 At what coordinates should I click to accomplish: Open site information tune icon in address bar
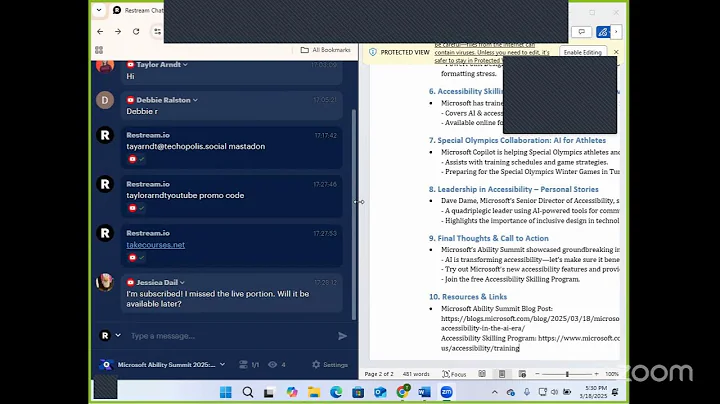[158, 32]
